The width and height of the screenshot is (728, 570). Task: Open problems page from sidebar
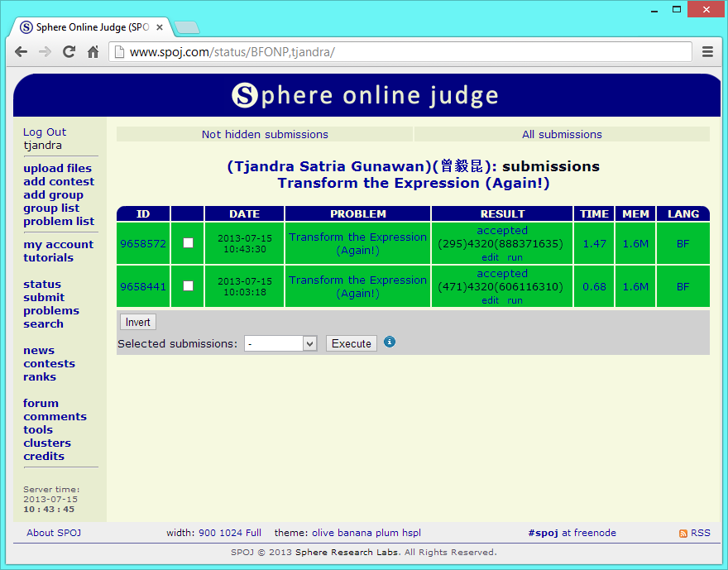tap(51, 310)
